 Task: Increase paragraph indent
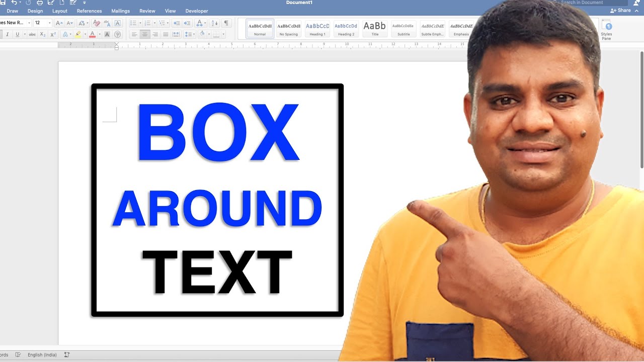click(187, 23)
